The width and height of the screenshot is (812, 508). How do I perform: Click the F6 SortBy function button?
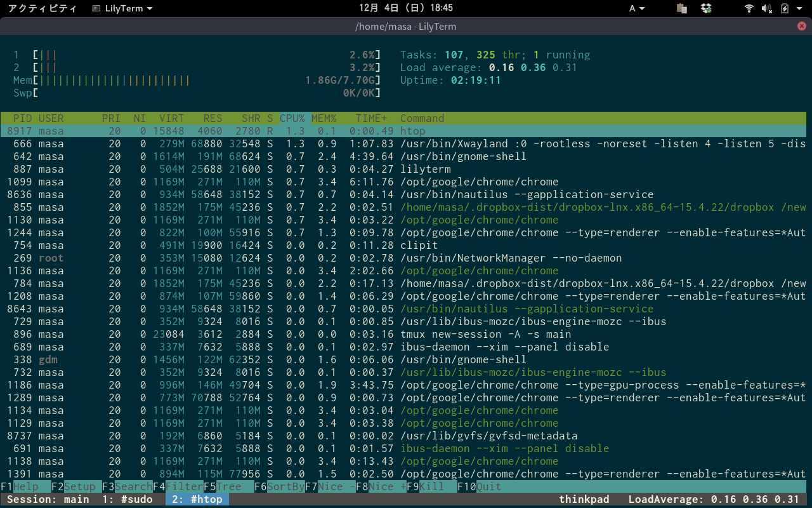280,486
